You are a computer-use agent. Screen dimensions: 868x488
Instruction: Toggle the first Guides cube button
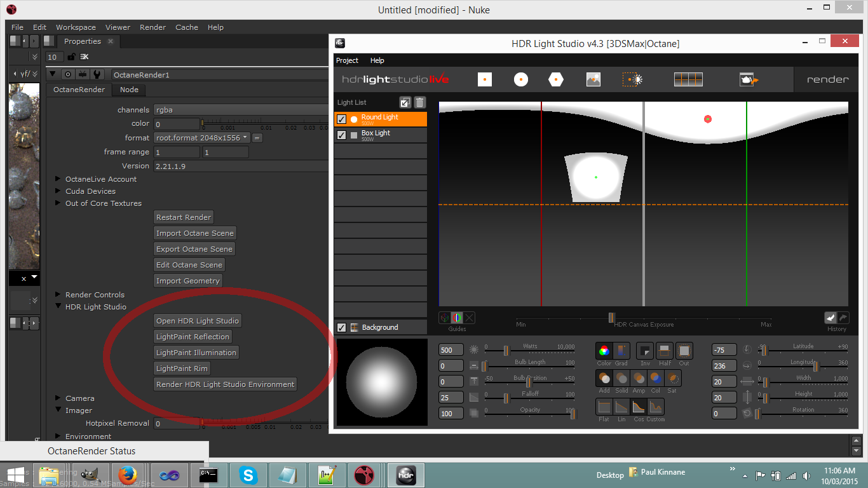pos(445,318)
